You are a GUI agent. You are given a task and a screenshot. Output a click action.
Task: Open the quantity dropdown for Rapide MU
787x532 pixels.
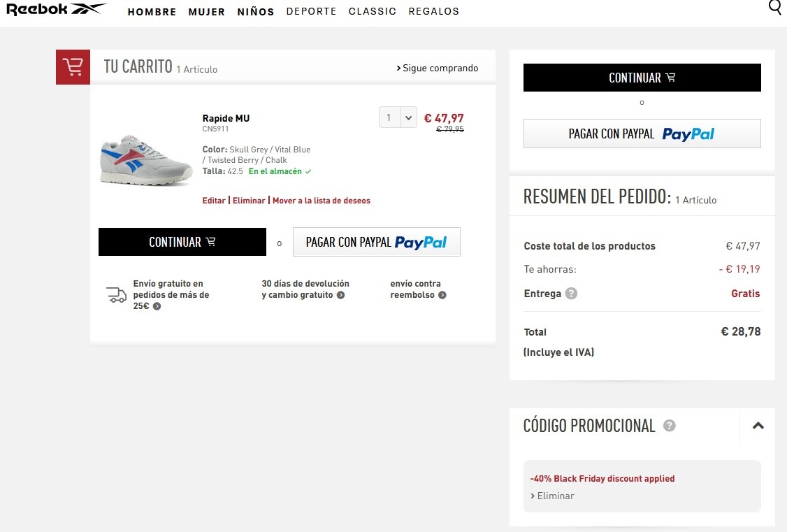pyautogui.click(x=398, y=117)
